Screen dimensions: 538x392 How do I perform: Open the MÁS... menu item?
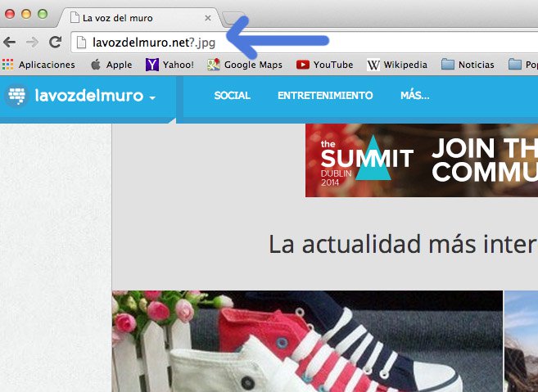tap(415, 96)
